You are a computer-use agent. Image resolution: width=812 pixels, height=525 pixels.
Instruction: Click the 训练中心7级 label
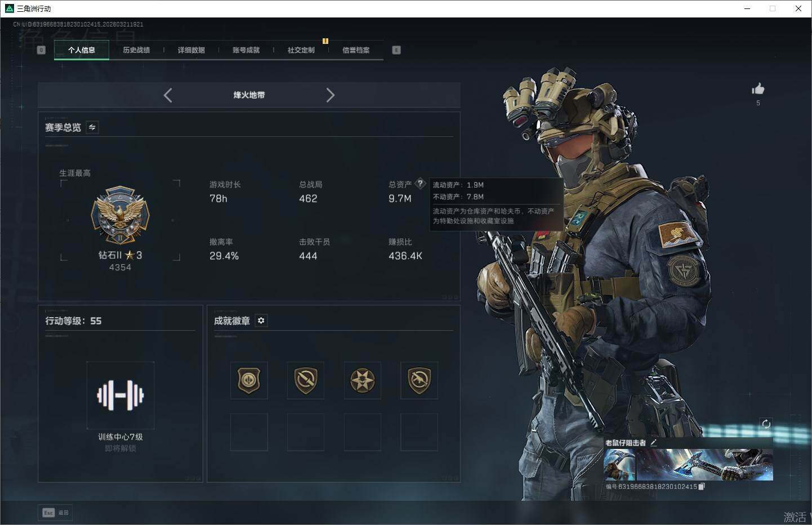(x=121, y=437)
